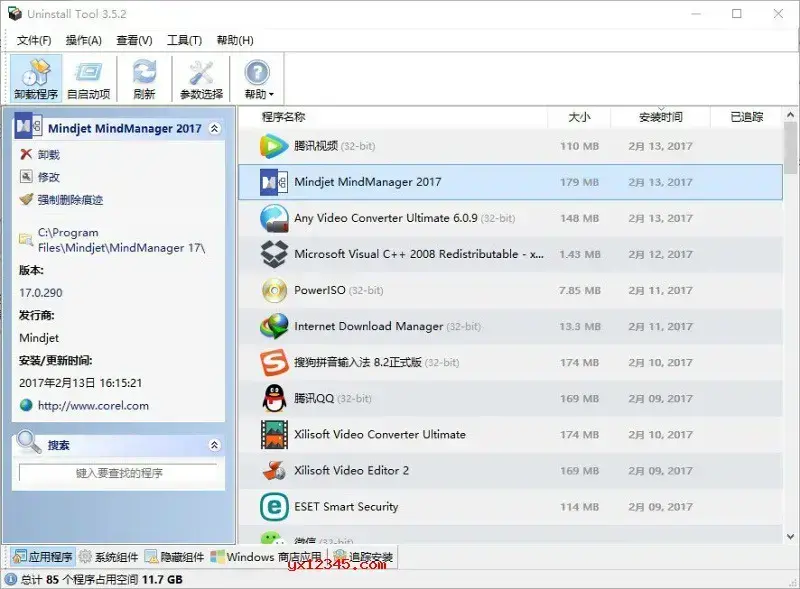Click the folder icon beside install path
Viewport: 800px width, 589px height.
(x=26, y=239)
